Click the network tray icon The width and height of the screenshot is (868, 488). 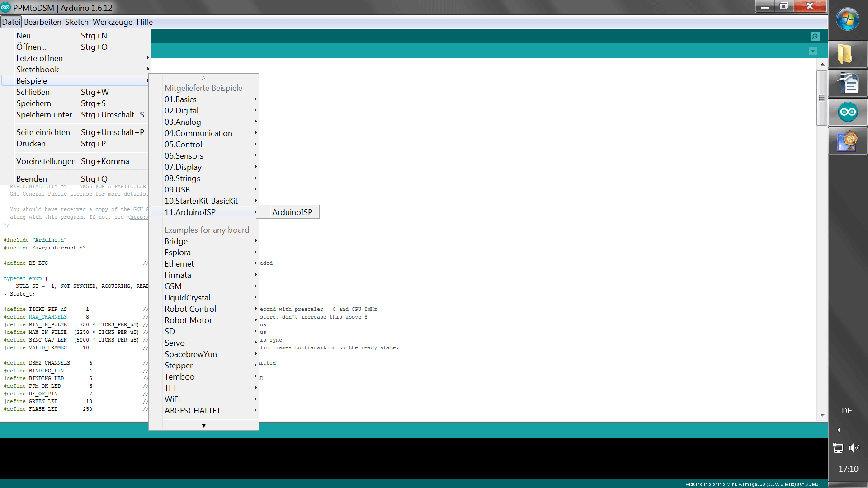click(x=838, y=448)
